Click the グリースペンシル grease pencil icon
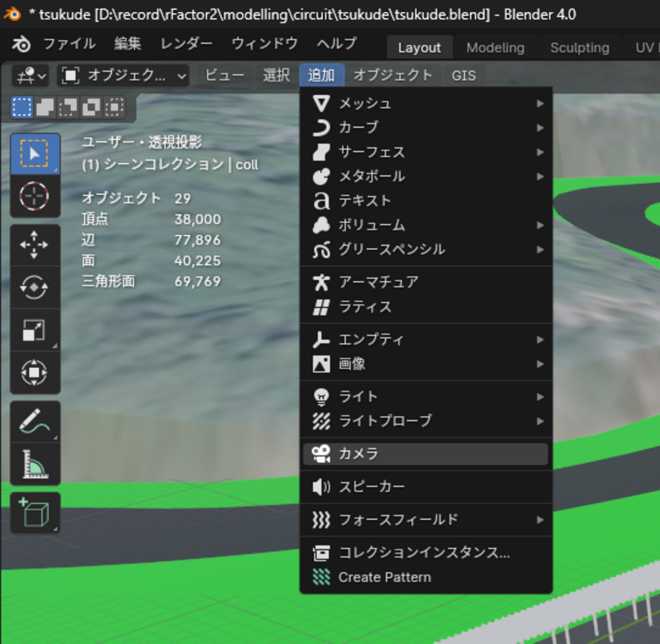This screenshot has width=660, height=644. 321,250
